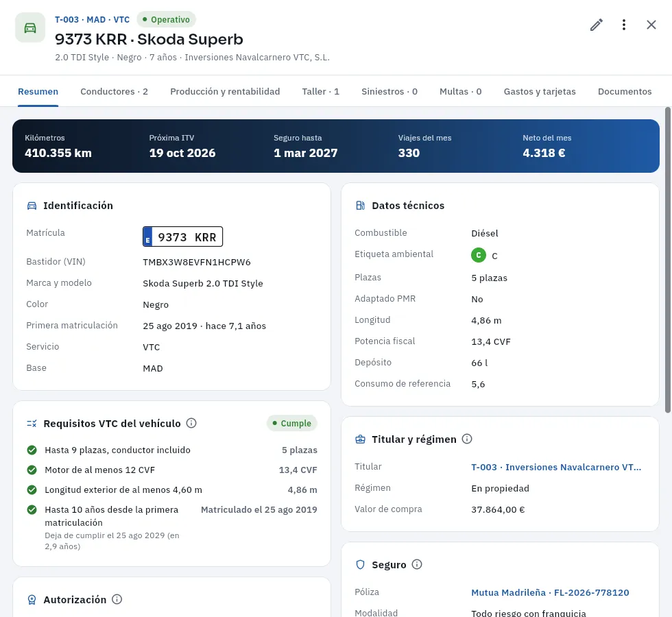Click the info icon next to Requisitos VTC
Screen dimensions: 672x617
click(x=191, y=423)
